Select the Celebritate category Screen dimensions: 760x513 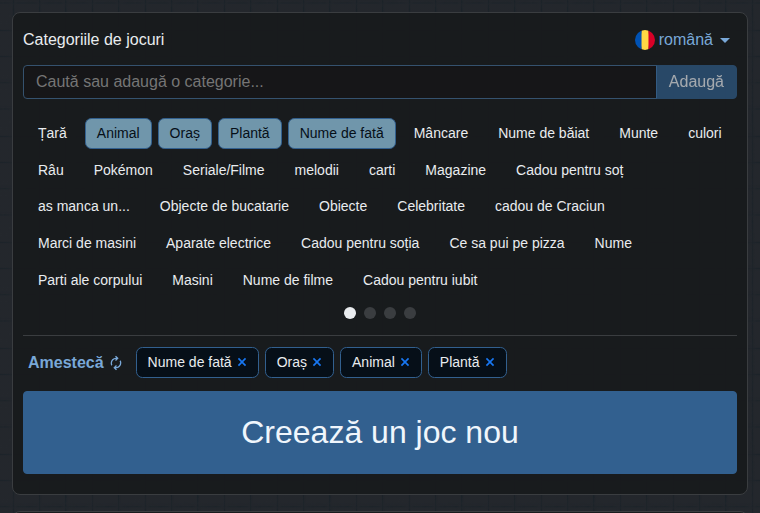(431, 207)
